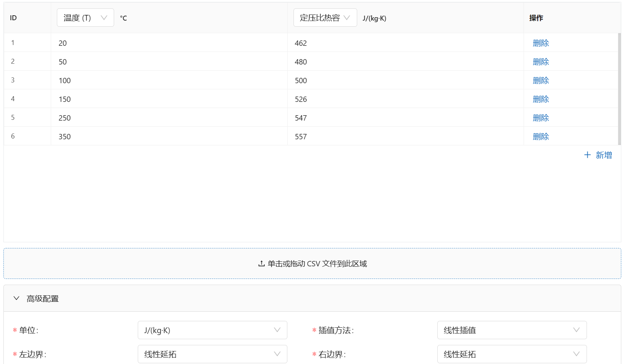Open the 温度 (T) column dropdown

[85, 18]
